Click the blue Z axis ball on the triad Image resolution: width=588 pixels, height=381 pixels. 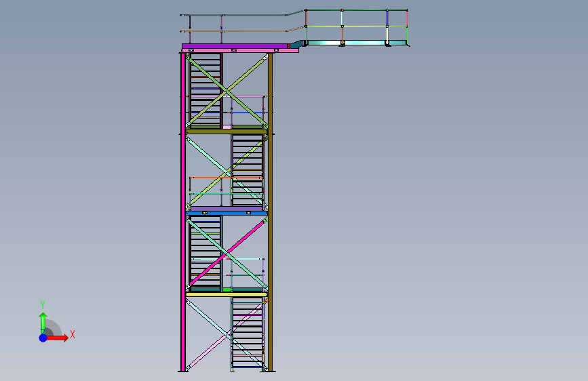tap(43, 338)
